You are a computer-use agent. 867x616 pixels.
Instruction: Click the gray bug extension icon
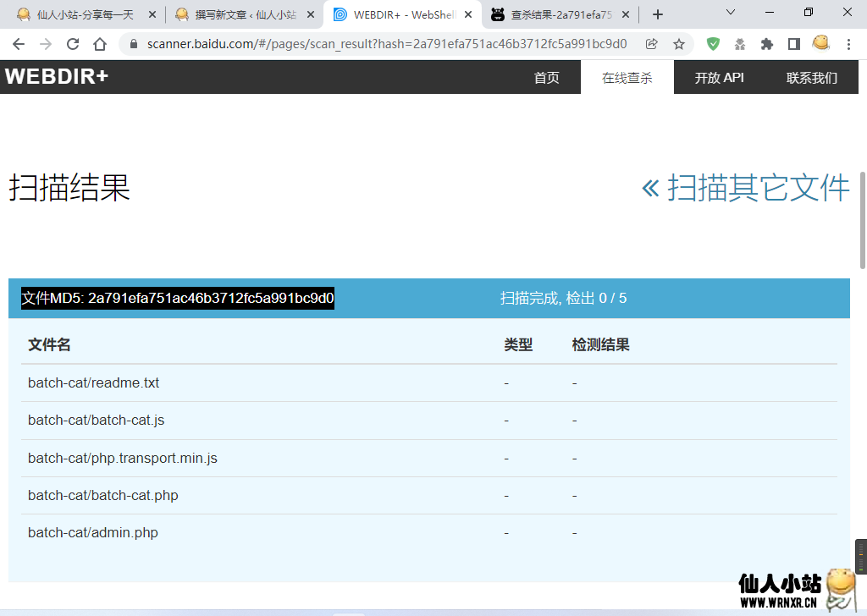coord(740,44)
